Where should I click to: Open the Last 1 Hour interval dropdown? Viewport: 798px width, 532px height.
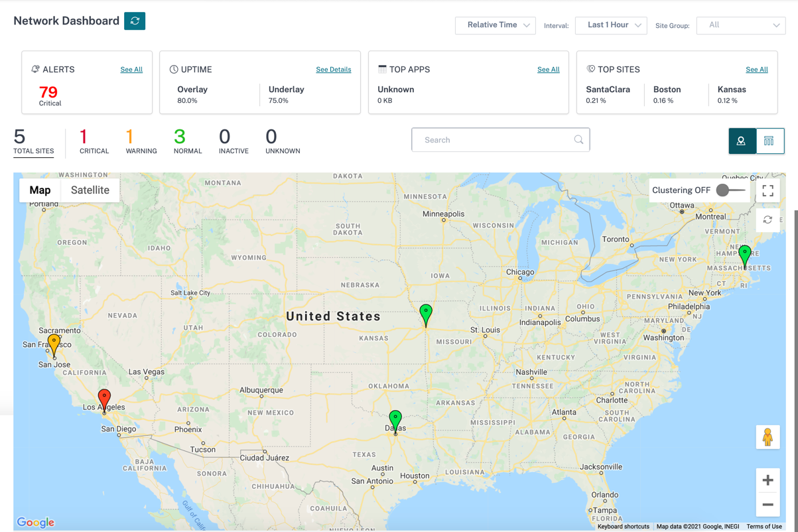pos(611,25)
